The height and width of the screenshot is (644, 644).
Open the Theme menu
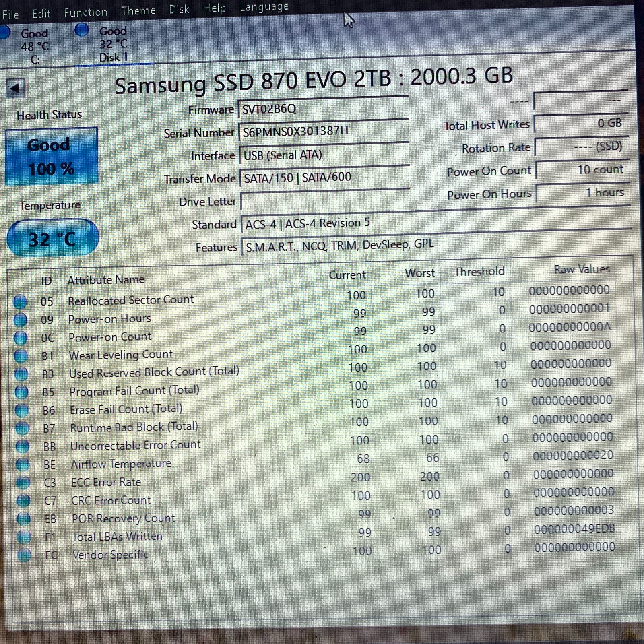point(138,10)
